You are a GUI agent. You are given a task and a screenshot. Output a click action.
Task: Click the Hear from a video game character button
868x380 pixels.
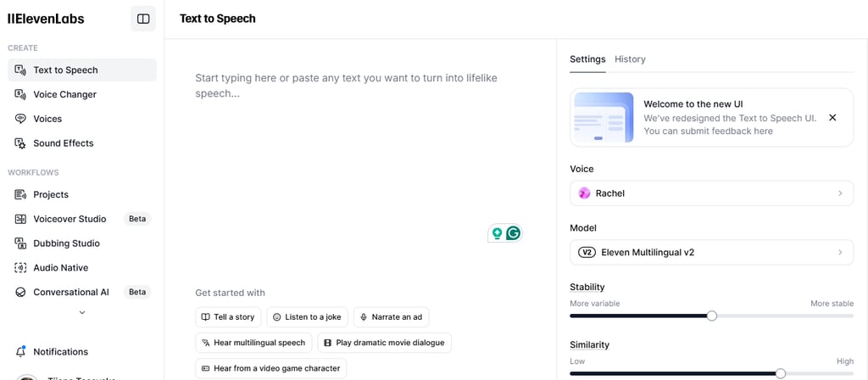click(271, 368)
